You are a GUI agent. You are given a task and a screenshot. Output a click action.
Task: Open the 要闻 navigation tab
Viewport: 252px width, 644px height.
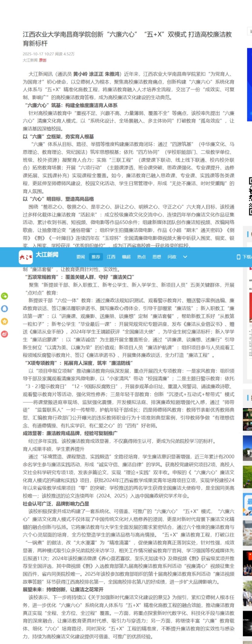pyautogui.click(x=81, y=257)
